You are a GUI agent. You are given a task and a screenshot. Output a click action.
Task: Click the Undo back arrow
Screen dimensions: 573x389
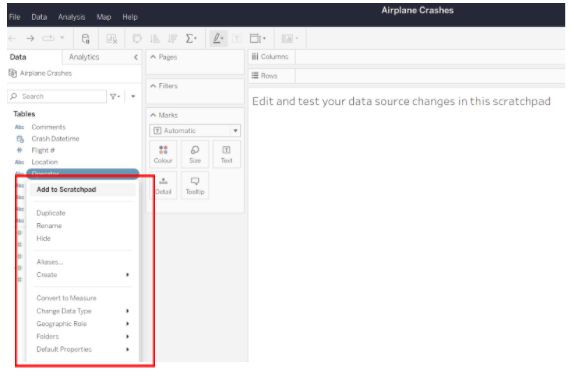click(12, 38)
